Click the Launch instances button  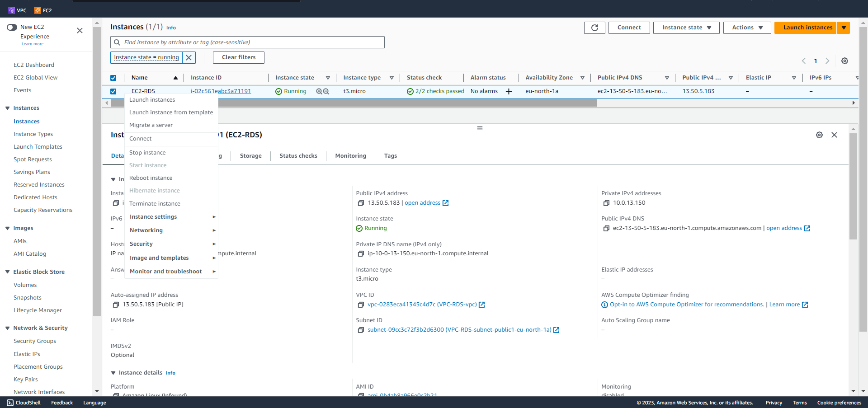[806, 28]
